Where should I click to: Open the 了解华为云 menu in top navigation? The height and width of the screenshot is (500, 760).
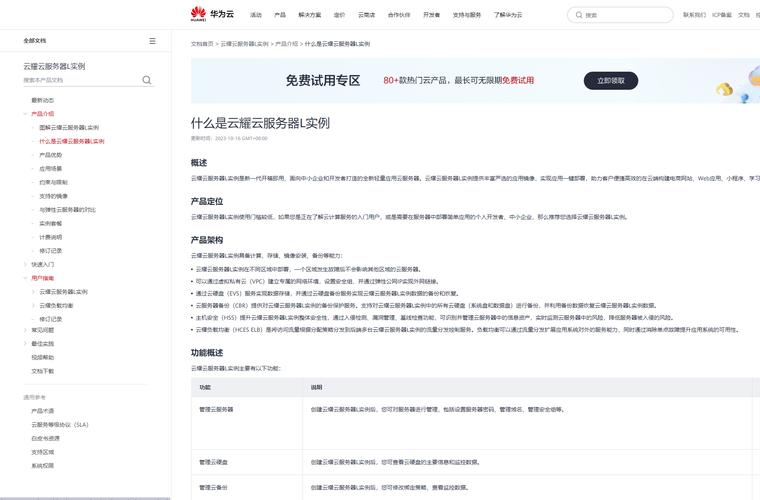[x=508, y=15]
